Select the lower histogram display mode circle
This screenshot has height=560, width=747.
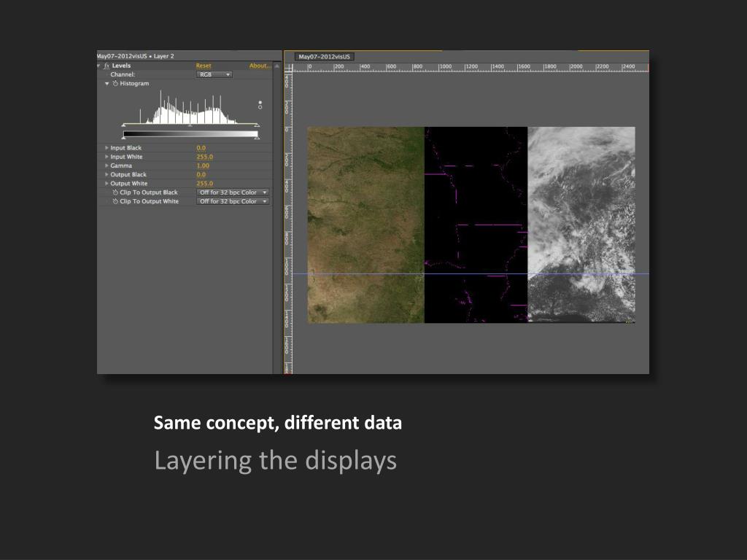(x=260, y=107)
